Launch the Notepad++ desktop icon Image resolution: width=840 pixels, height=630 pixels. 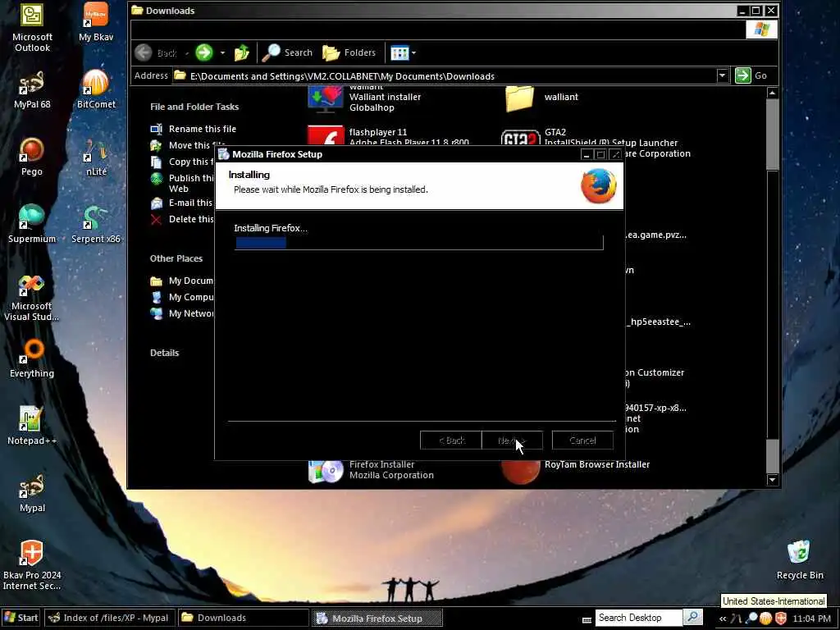point(32,426)
